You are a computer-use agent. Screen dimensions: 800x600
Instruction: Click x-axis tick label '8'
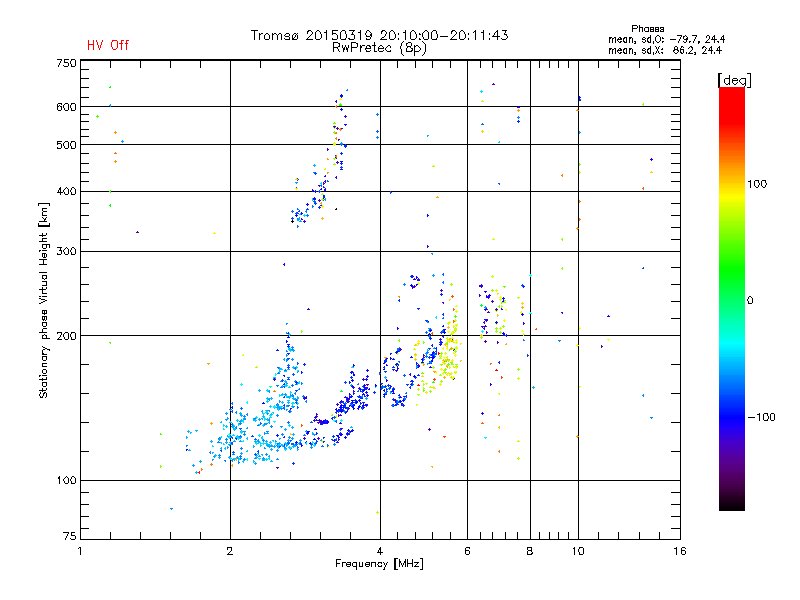[x=530, y=551]
